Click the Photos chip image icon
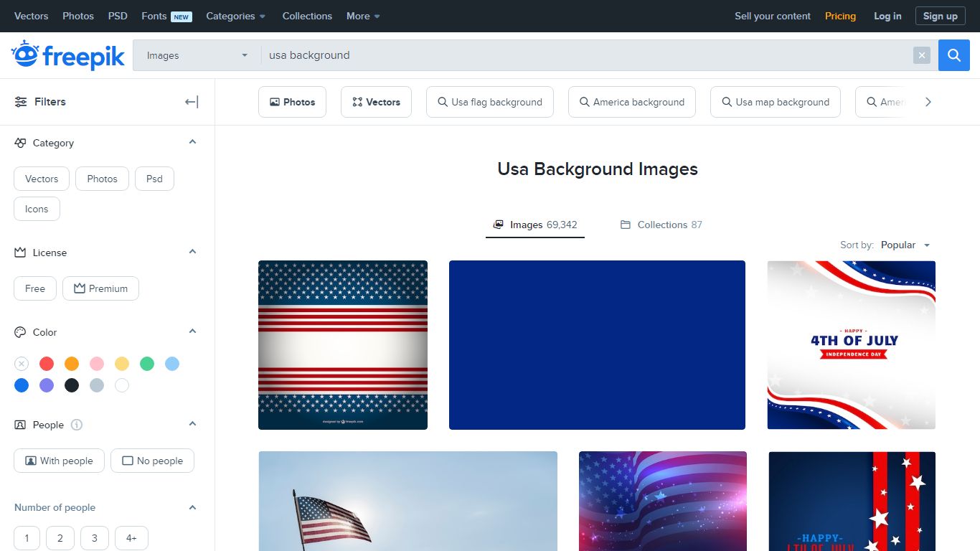Screen dimensions: 980x551 click(274, 102)
